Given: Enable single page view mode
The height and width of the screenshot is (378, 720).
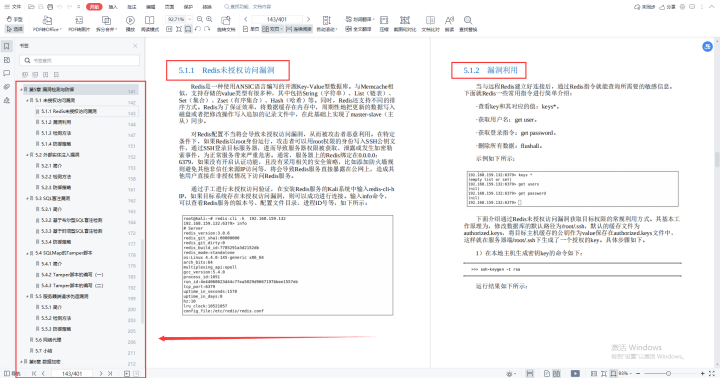Looking at the screenshot, I should tap(251, 29).
